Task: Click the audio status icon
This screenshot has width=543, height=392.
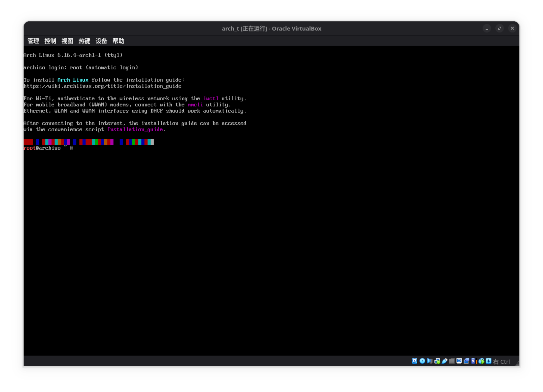Action: pos(430,361)
